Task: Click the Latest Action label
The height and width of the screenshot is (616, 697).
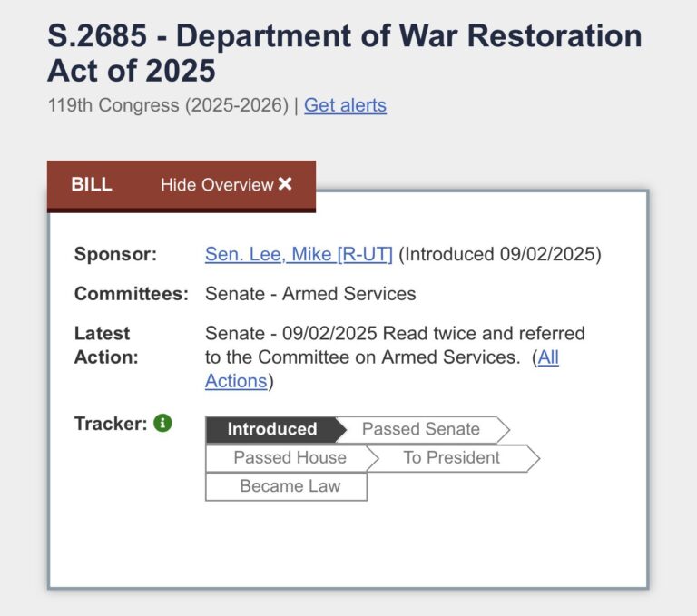Action: click(106, 346)
